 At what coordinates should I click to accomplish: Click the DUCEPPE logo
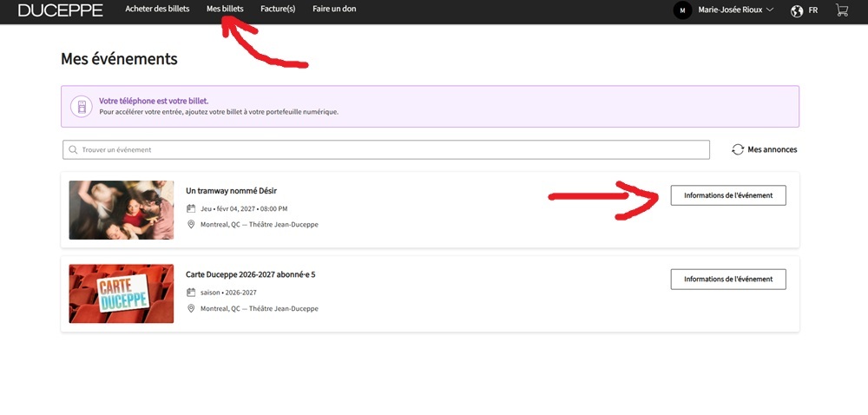tap(61, 10)
